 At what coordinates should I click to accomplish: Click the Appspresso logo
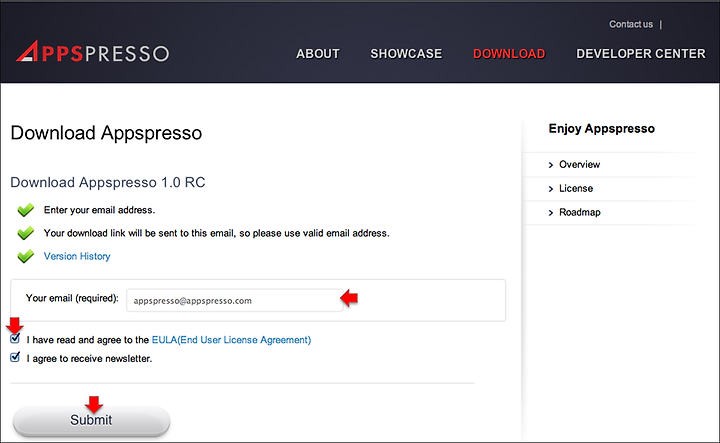(x=92, y=51)
